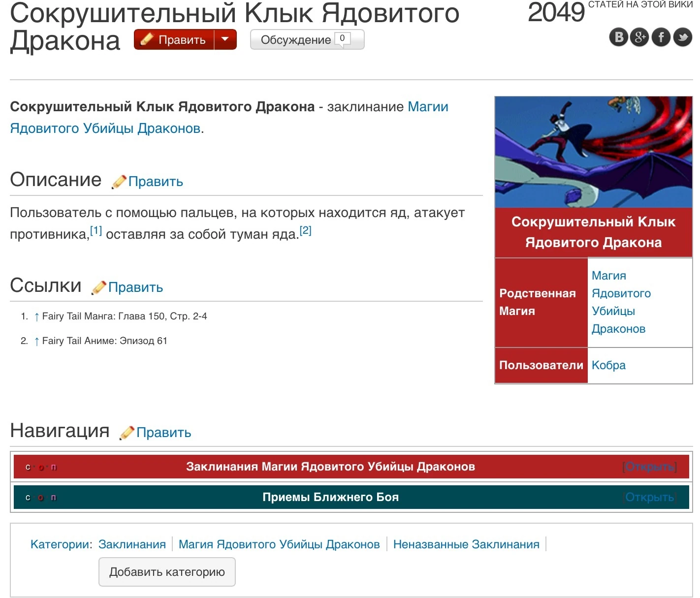700x598 pixels.
Task: Click 'о' discuss link in Приемы Ближнего Боя navbox
Action: point(41,498)
